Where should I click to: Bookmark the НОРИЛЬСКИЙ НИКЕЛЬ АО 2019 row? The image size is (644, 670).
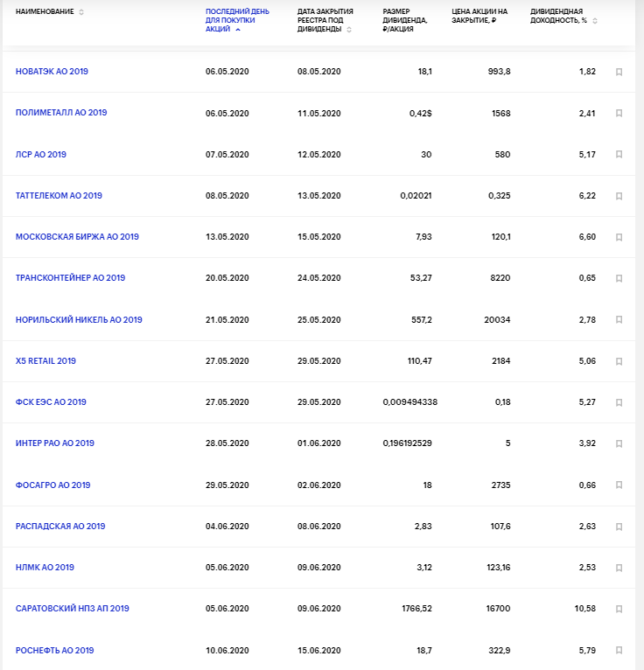pos(619,319)
